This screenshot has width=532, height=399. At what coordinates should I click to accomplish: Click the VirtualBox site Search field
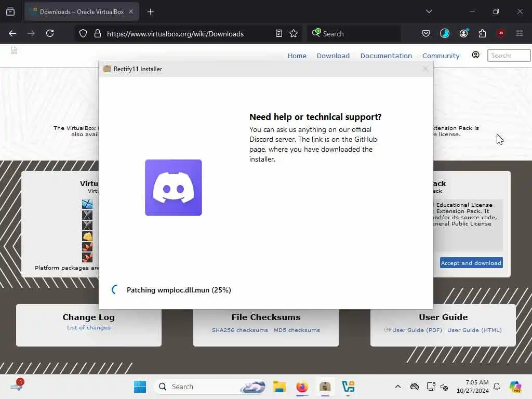[509, 55]
